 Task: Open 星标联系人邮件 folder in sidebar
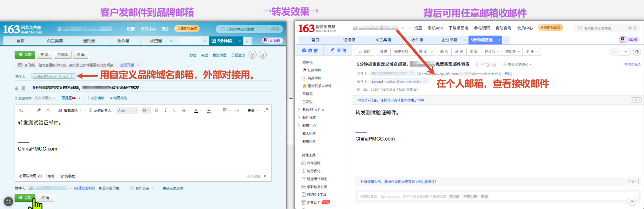point(320,86)
